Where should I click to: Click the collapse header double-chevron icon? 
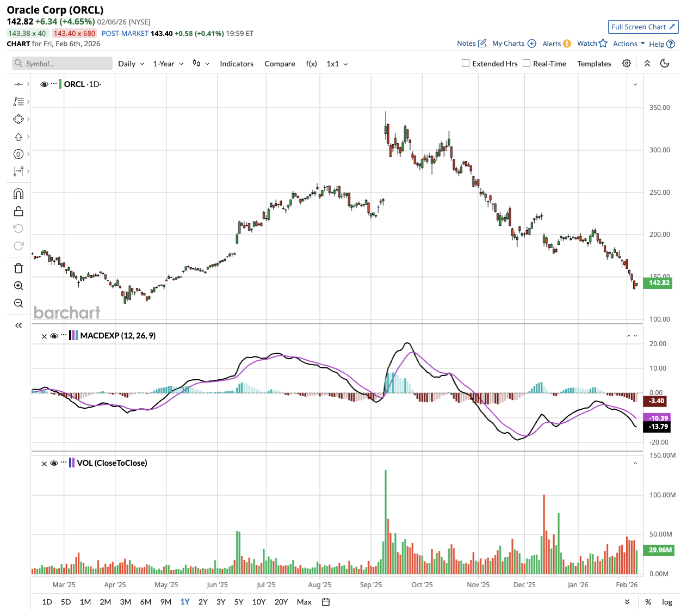click(x=647, y=63)
